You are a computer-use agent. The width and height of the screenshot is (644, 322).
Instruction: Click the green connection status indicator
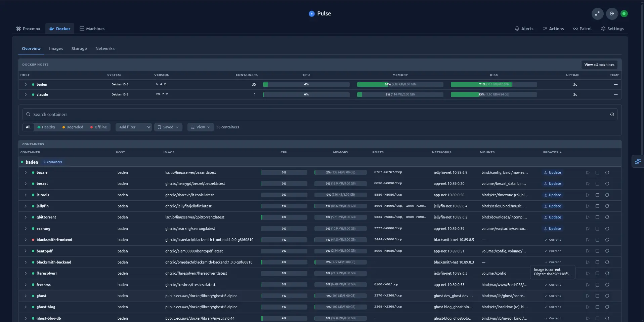coord(624,14)
